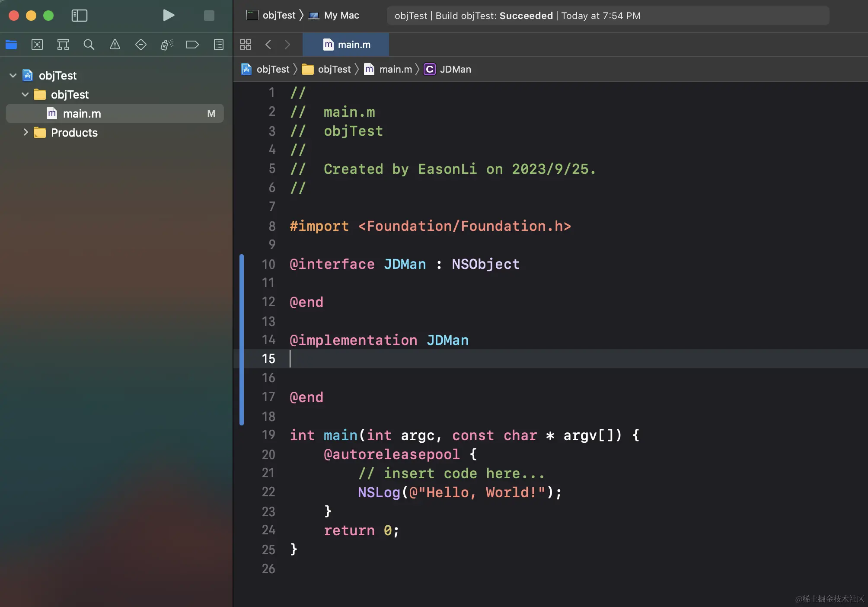Open the Source Control navigator
Image resolution: width=868 pixels, height=607 pixels.
[37, 45]
